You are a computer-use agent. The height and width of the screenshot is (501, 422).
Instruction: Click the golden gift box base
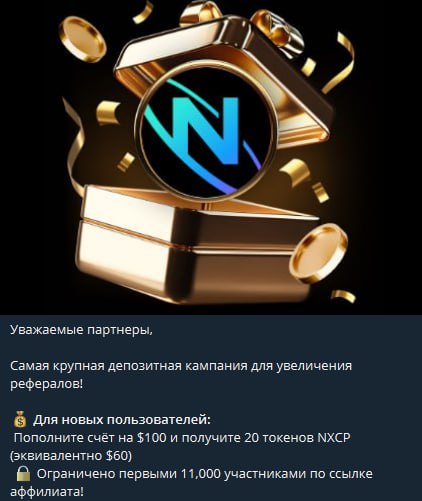coord(197,245)
